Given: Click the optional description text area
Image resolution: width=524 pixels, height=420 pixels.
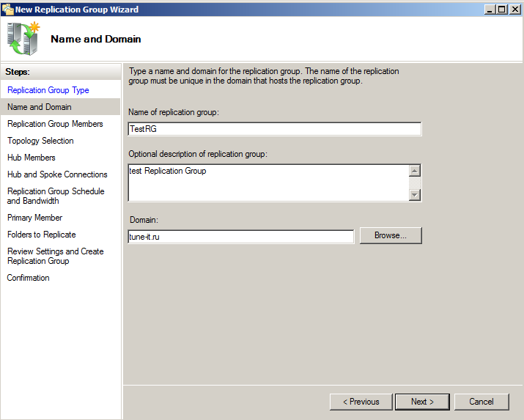Looking at the screenshot, I should pyautogui.click(x=267, y=182).
